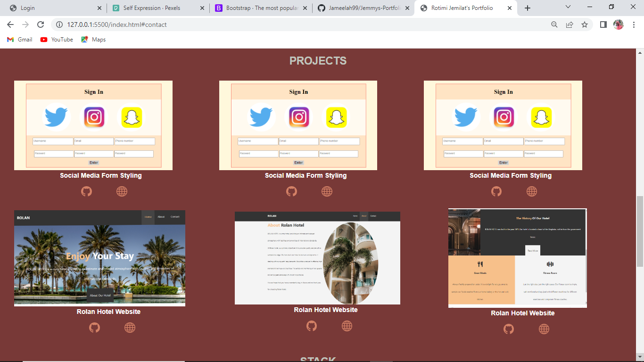Open GitHub icon under middle Rolan Hotel card
The width and height of the screenshot is (644, 362).
coord(311,326)
